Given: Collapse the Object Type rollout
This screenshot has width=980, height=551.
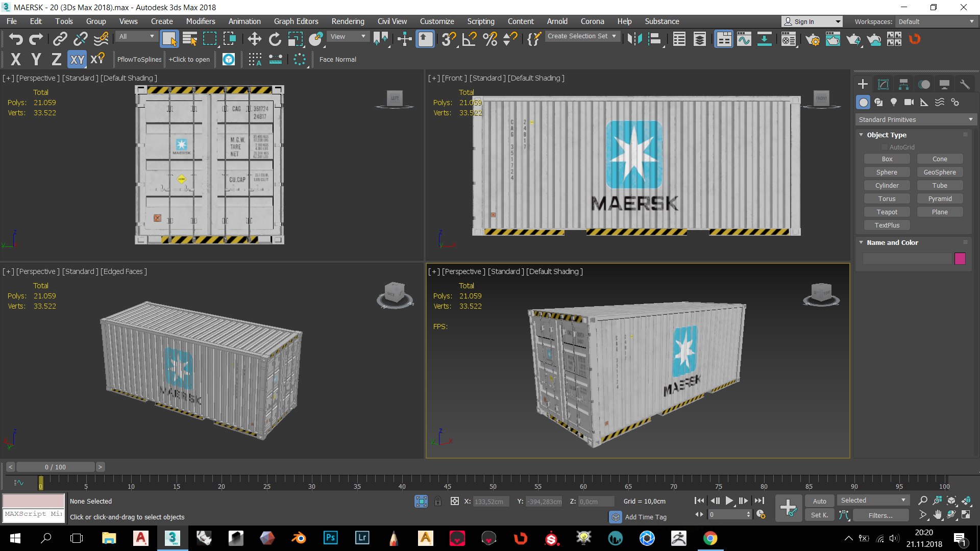Looking at the screenshot, I should click(862, 135).
